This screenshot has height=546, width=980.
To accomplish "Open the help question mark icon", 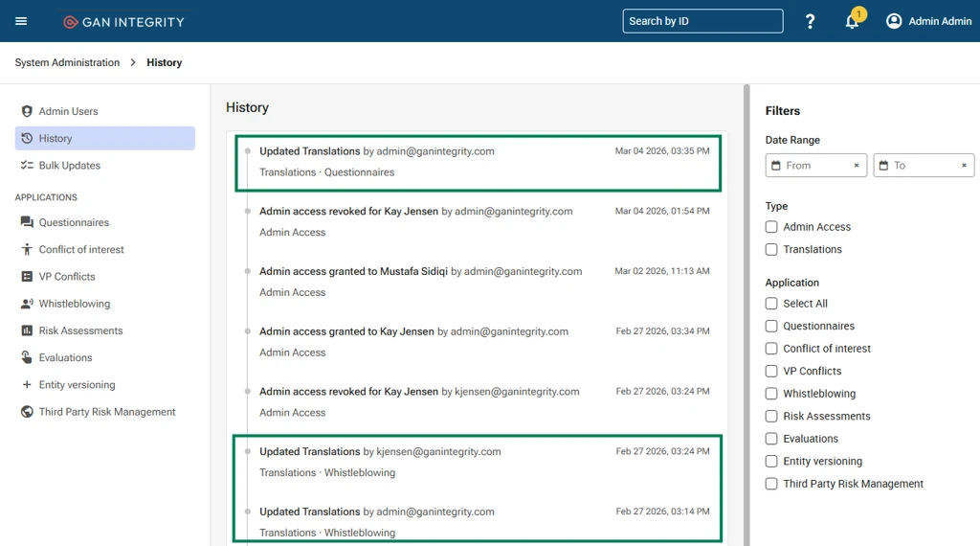I will [810, 21].
